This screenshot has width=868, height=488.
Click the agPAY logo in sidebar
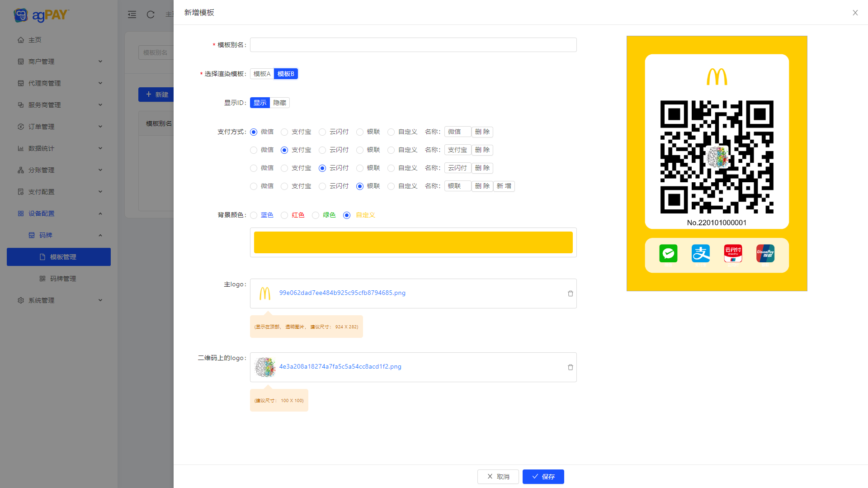(41, 15)
